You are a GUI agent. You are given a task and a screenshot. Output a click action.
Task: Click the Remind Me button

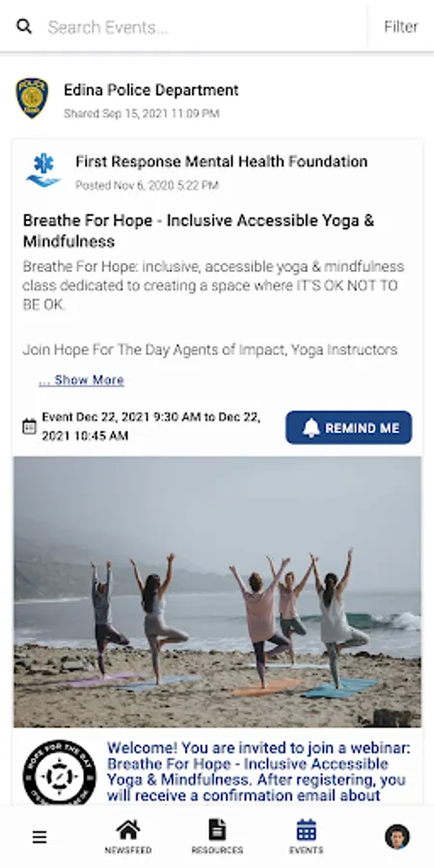click(349, 427)
